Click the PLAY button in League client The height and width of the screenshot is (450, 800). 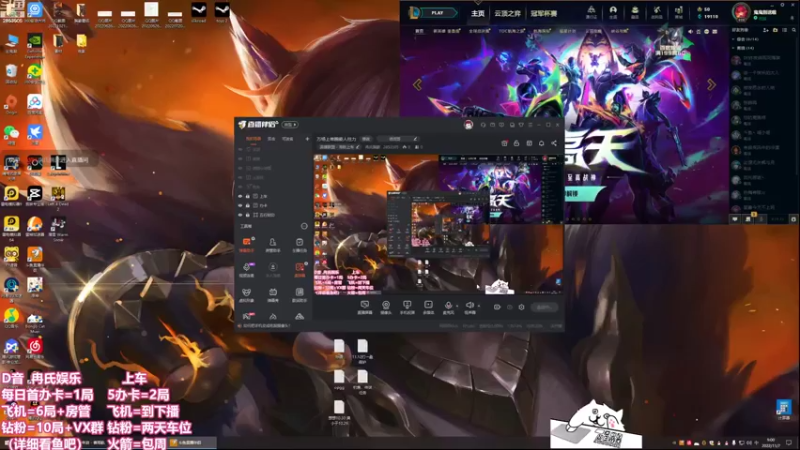pos(437,13)
